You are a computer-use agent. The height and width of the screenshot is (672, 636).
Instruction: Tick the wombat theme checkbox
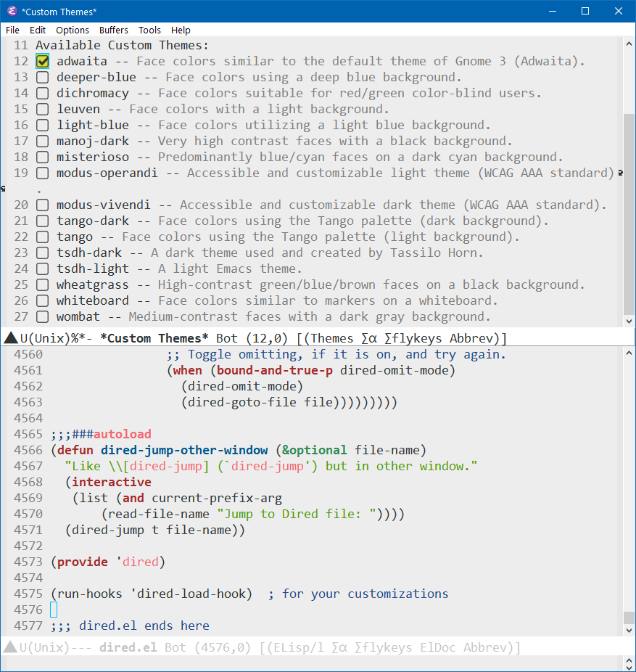pyautogui.click(x=42, y=316)
